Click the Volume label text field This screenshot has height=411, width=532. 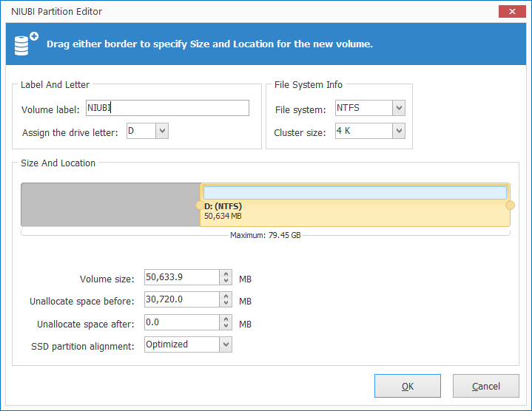click(168, 108)
